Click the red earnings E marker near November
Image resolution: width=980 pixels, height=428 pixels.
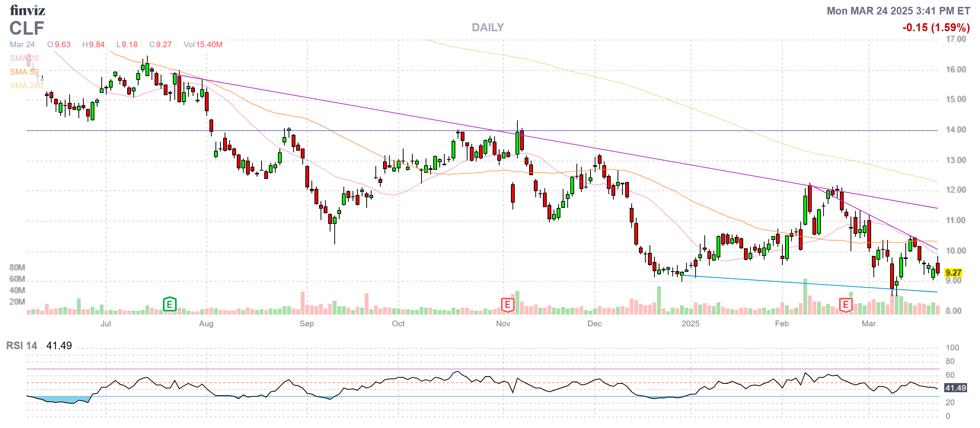507,305
